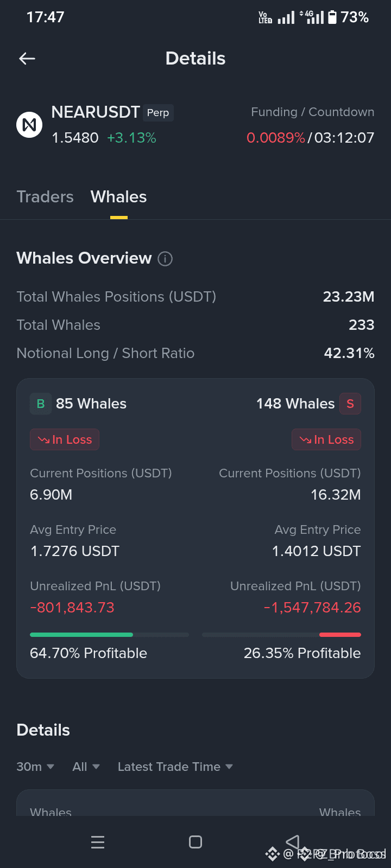This screenshot has height=868, width=391.
Task: Tap the Perp label badge
Action: pos(158,113)
